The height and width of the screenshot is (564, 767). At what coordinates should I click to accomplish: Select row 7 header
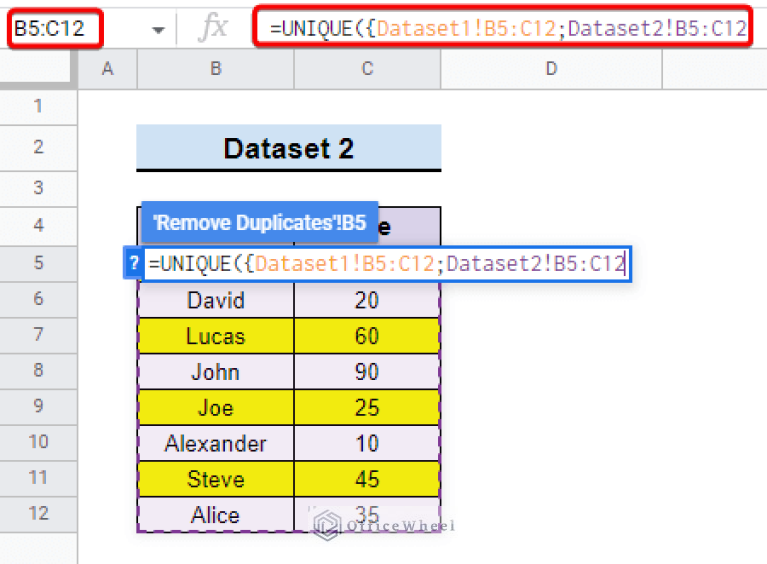[x=39, y=335]
